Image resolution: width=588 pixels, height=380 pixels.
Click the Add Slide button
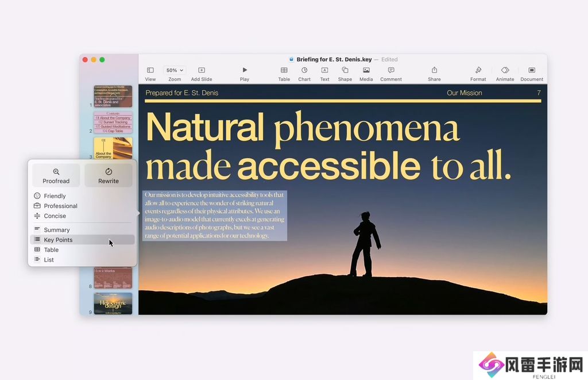(202, 70)
